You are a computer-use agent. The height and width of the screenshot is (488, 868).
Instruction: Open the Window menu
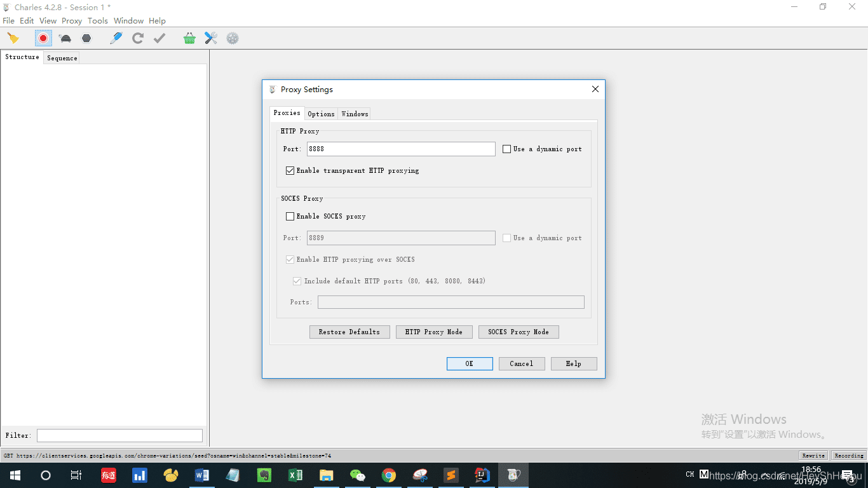click(129, 20)
